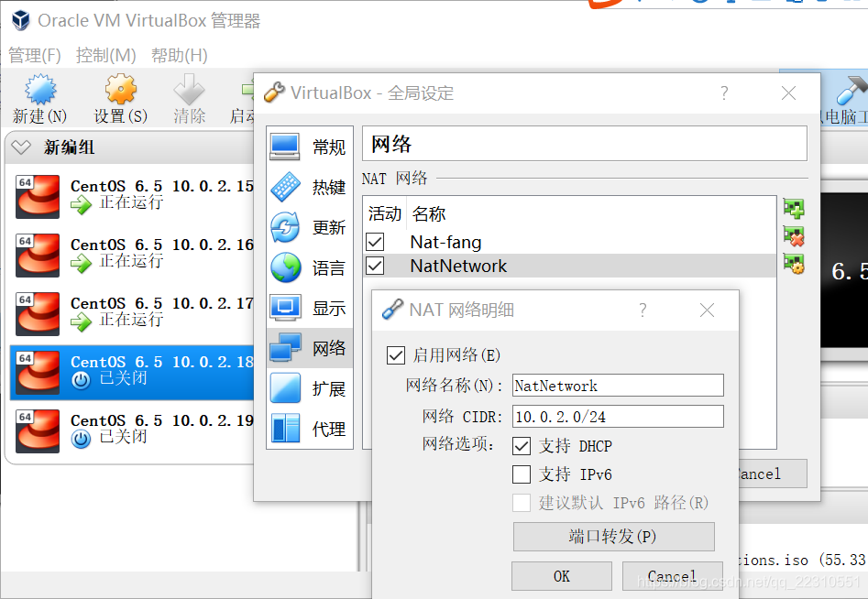The height and width of the screenshot is (599, 868).
Task: Select VM name CentOS 6.5 10.0.2.17
Action: [x=162, y=304]
